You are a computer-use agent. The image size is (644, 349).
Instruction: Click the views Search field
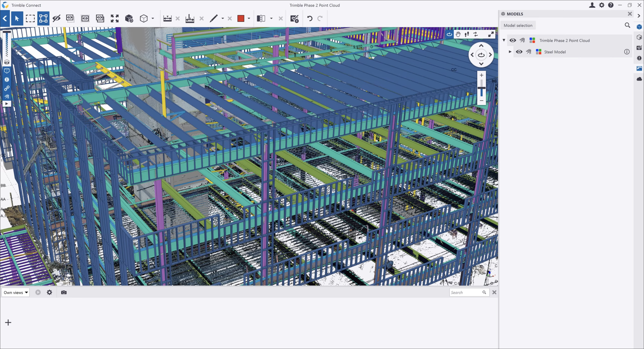pyautogui.click(x=469, y=292)
